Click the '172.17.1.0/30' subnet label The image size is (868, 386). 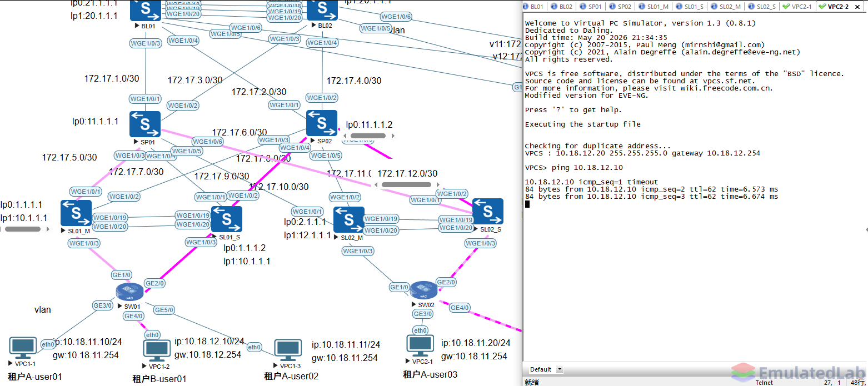click(112, 78)
